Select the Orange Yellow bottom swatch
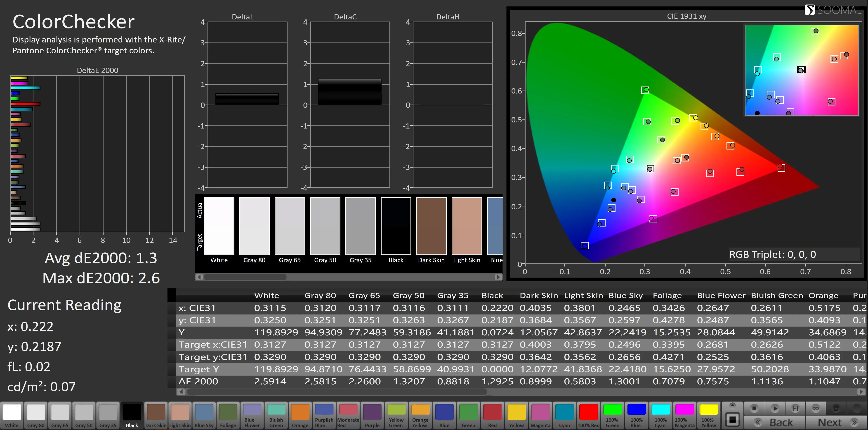 [x=420, y=415]
